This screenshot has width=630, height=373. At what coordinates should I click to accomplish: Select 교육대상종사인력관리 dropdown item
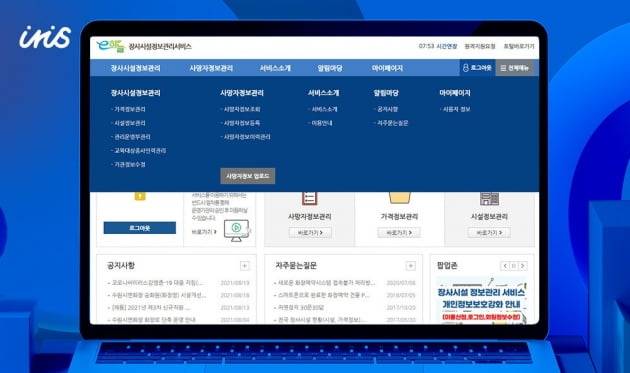coord(139,151)
